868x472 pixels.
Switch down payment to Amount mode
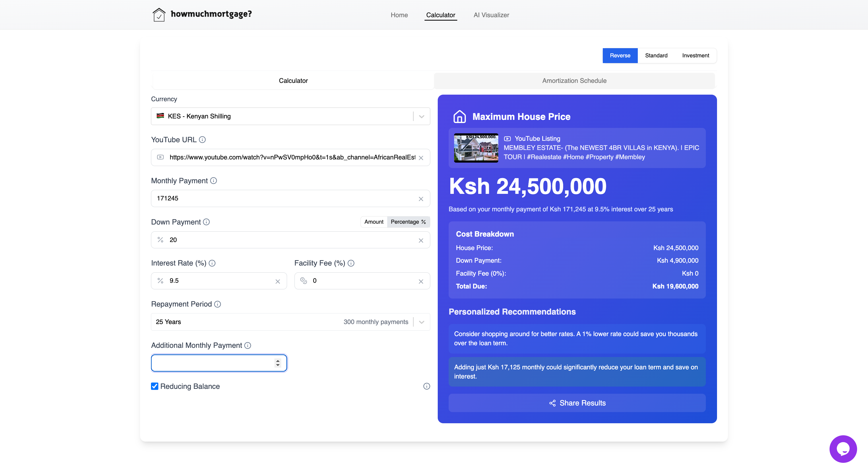[374, 222]
